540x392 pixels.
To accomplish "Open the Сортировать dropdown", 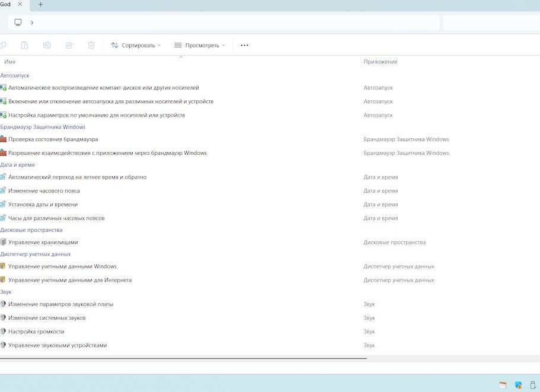I will click(x=136, y=45).
